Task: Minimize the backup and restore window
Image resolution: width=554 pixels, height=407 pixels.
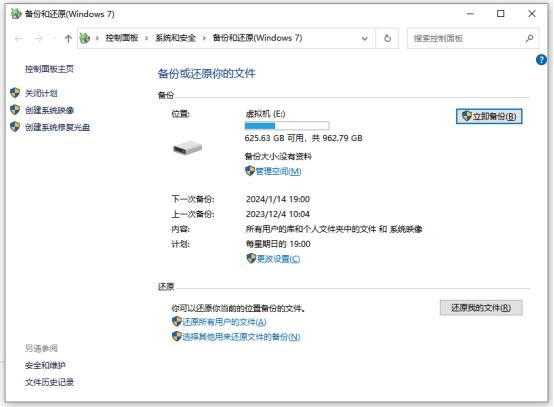Action: pyautogui.click(x=470, y=14)
